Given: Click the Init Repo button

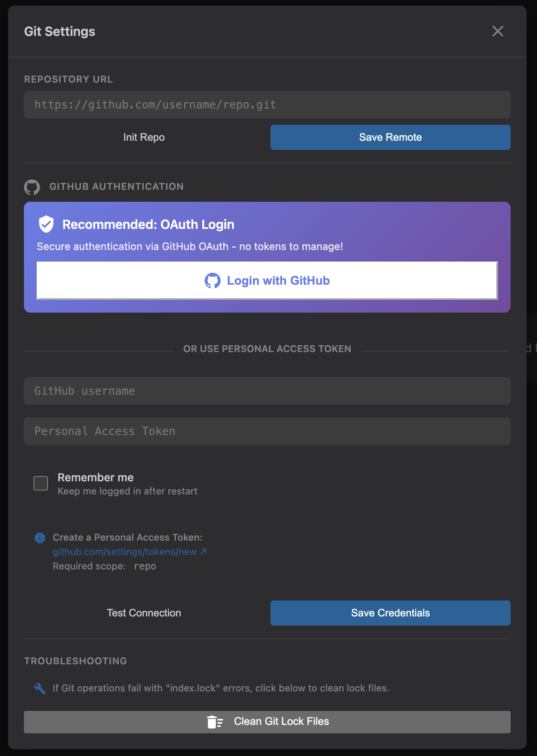Looking at the screenshot, I should [144, 137].
